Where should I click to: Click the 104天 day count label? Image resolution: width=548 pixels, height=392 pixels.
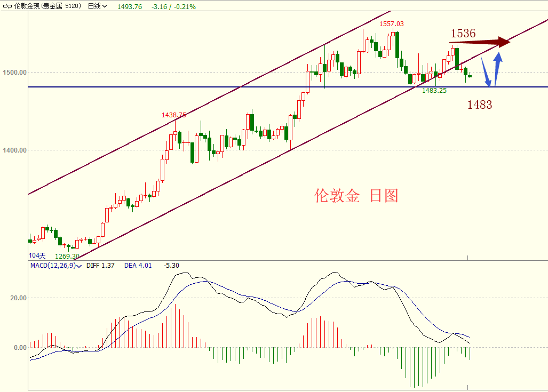click(37, 255)
